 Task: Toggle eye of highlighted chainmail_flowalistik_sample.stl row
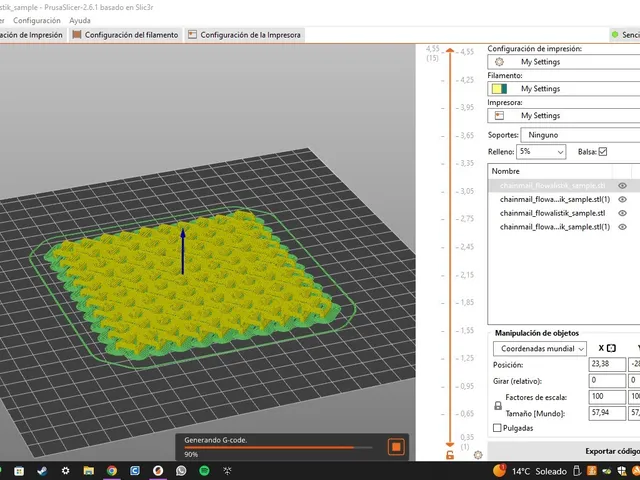pyautogui.click(x=622, y=186)
